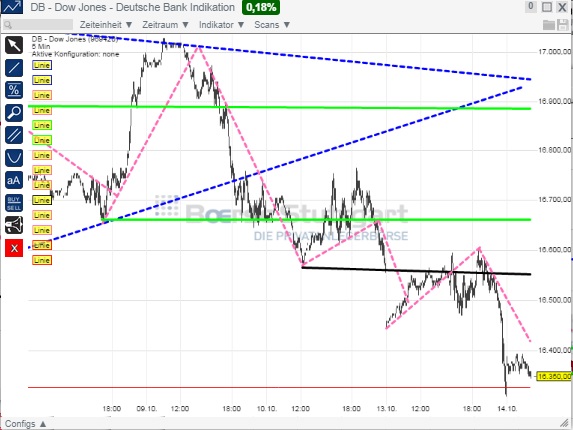Select the second blue-bordered Linie label
The image size is (573, 430).
tap(42, 80)
